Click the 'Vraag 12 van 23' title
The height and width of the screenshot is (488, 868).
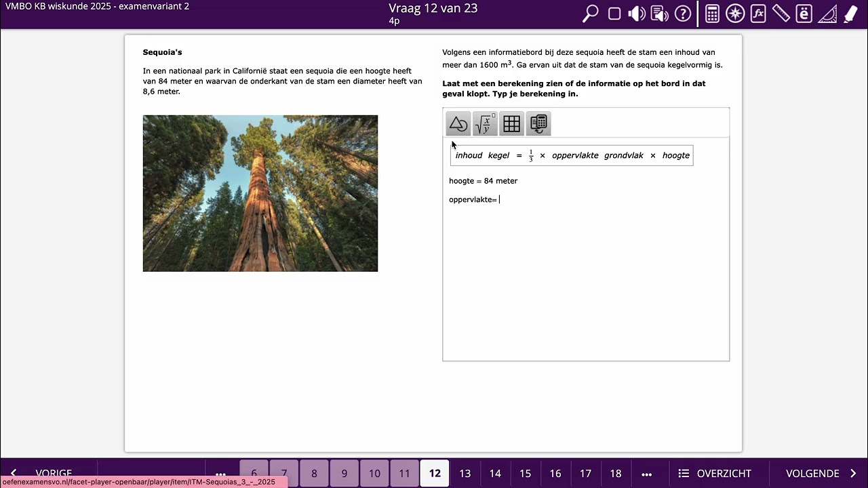433,8
